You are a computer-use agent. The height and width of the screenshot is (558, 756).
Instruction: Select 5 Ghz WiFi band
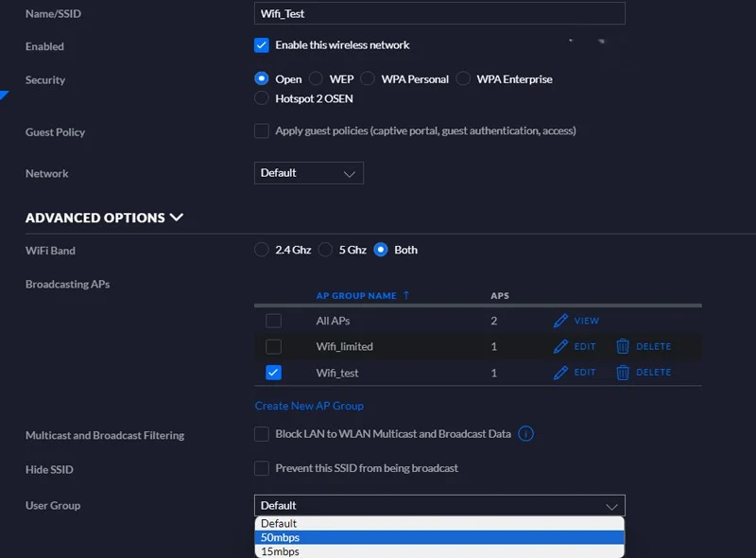(x=325, y=250)
